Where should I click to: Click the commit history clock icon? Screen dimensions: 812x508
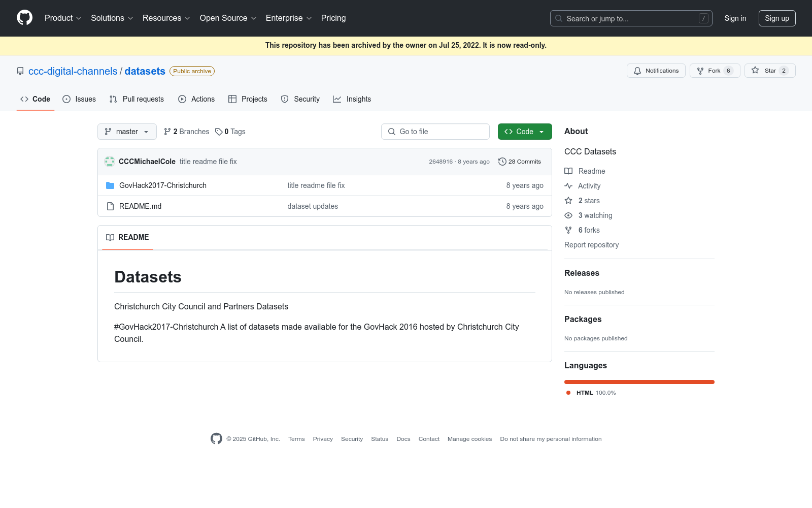pos(502,162)
